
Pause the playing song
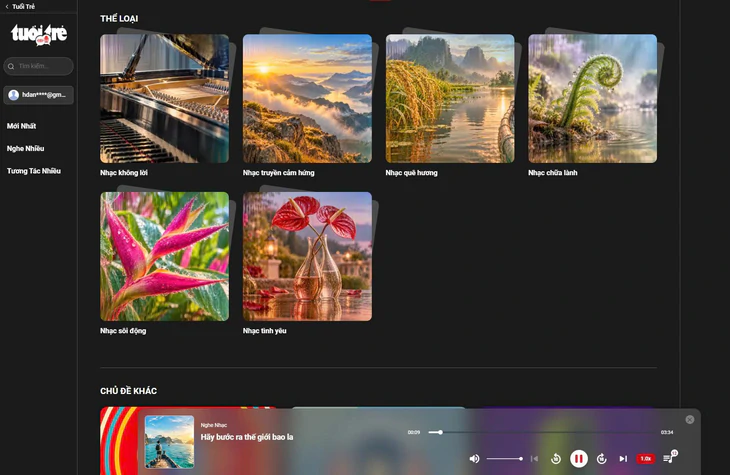point(579,459)
